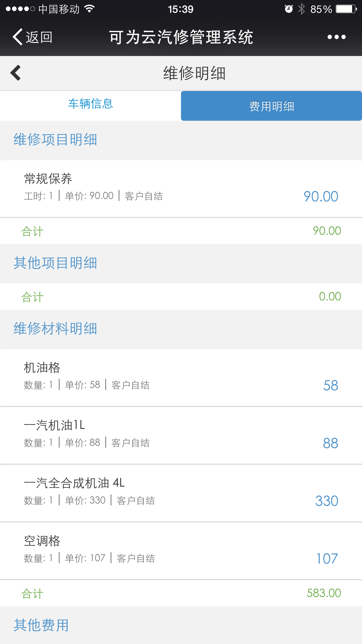
Task: Tap the 返回 back arrow in header
Action: tap(17, 37)
